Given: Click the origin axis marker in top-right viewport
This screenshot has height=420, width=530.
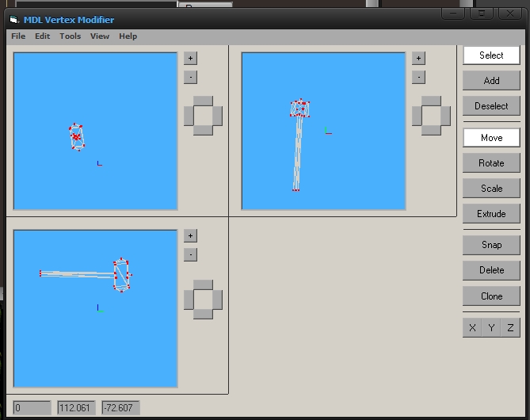Looking at the screenshot, I should tap(328, 131).
